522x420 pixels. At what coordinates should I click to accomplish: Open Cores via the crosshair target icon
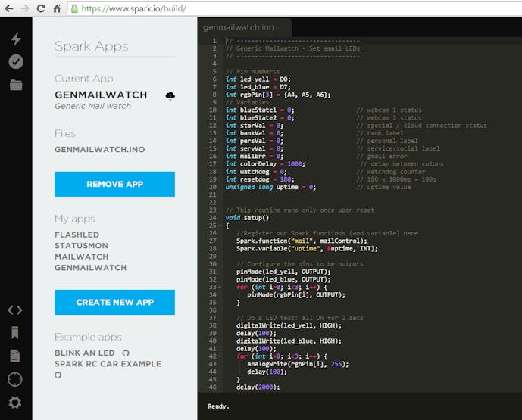15,379
